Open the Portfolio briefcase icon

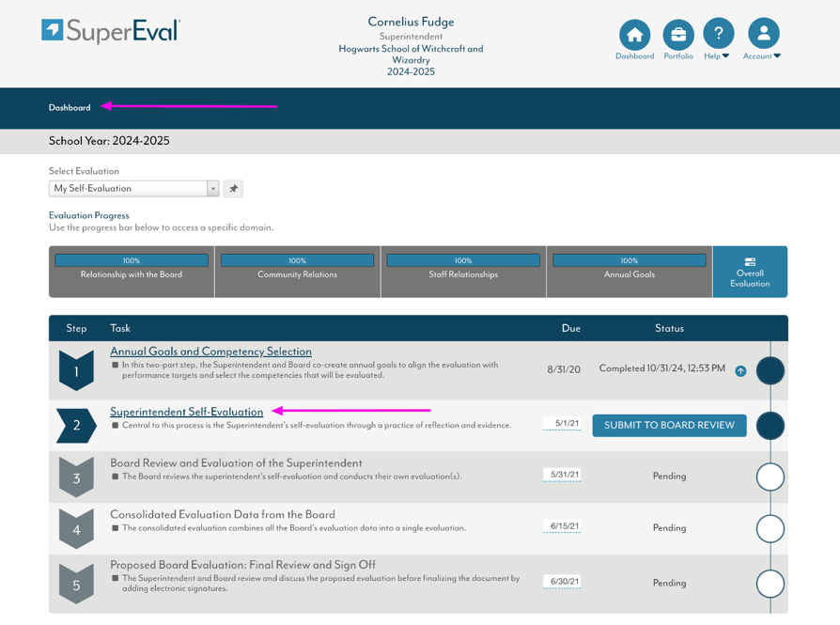[678, 35]
